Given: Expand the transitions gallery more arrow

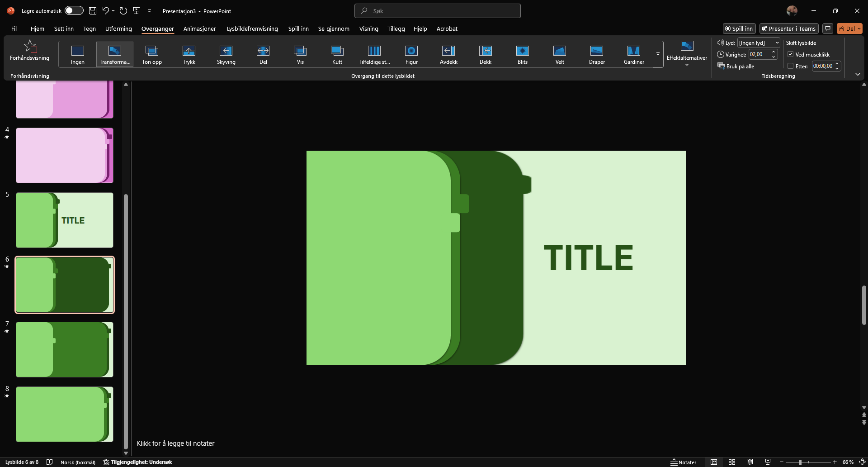Looking at the screenshot, I should coord(658,54).
